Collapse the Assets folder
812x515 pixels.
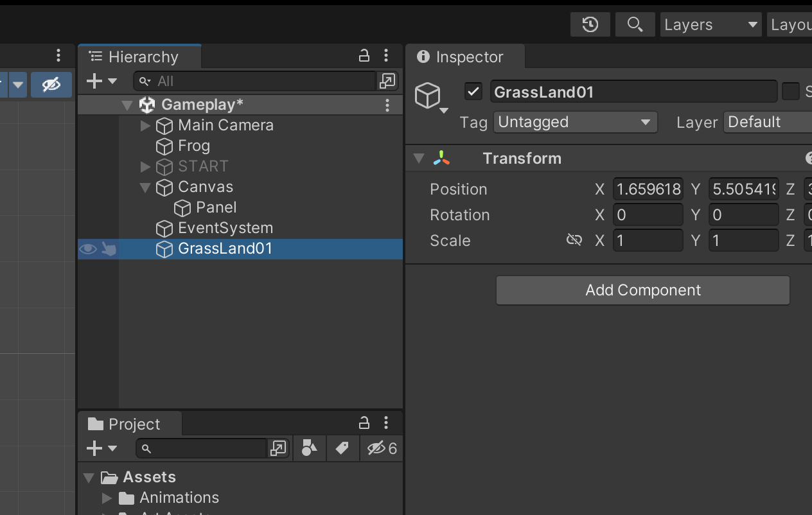(89, 477)
